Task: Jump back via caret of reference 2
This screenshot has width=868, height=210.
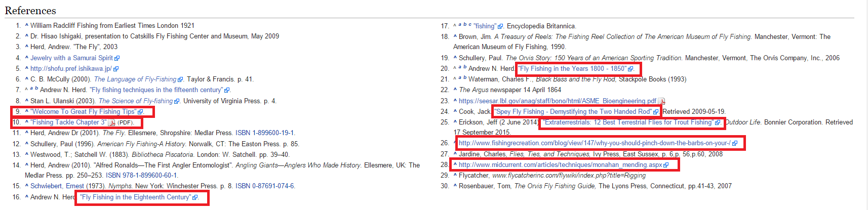Action: [x=26, y=35]
